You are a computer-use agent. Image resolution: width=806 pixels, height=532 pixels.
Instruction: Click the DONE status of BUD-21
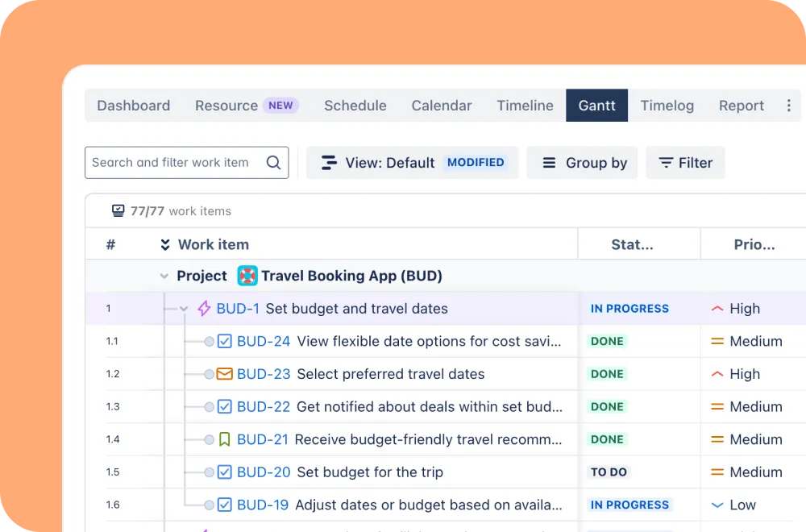pos(607,439)
